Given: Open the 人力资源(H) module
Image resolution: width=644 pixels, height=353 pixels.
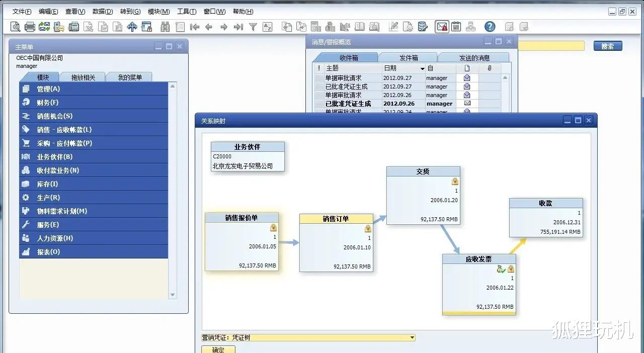Looking at the screenshot, I should [94, 238].
